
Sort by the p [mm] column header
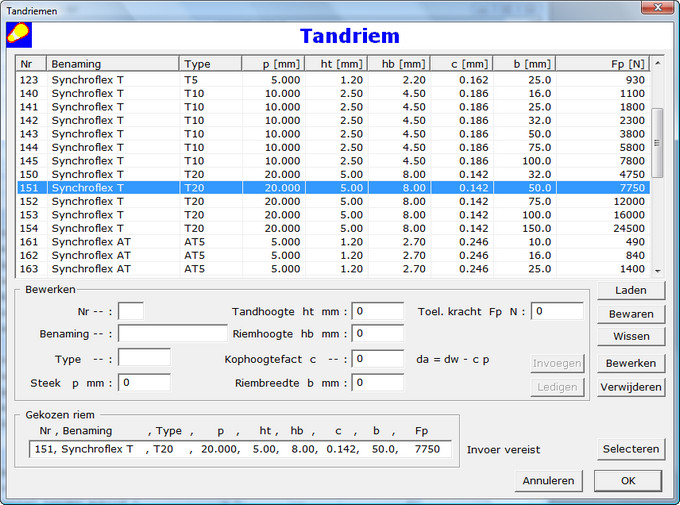[273, 64]
